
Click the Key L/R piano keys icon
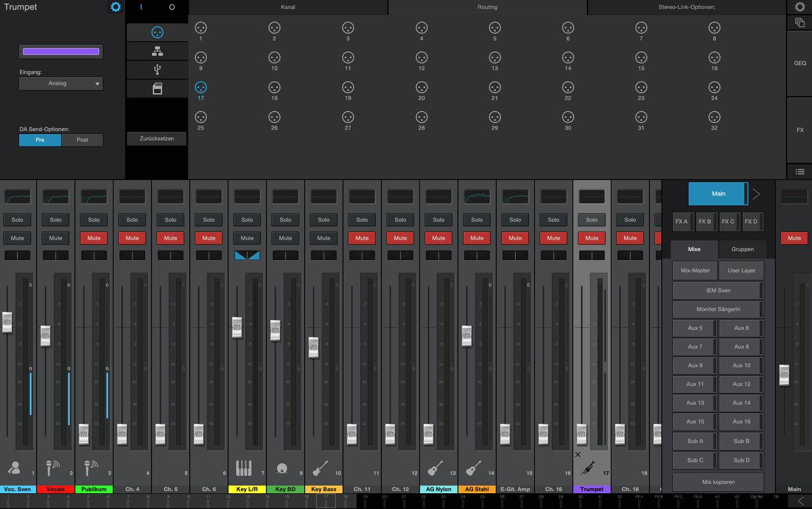pos(244,468)
